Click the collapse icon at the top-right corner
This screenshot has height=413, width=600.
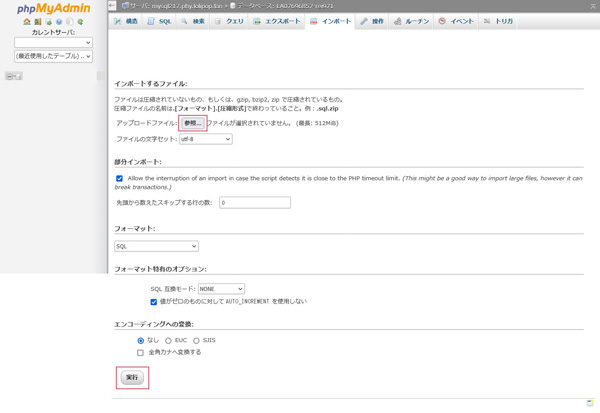coord(592,6)
